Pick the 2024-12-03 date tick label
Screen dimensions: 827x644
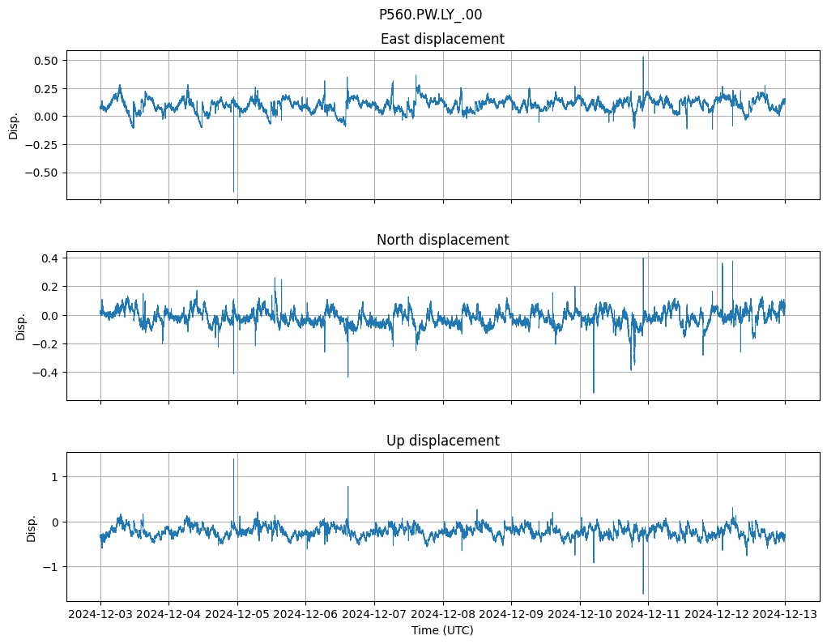click(x=100, y=615)
